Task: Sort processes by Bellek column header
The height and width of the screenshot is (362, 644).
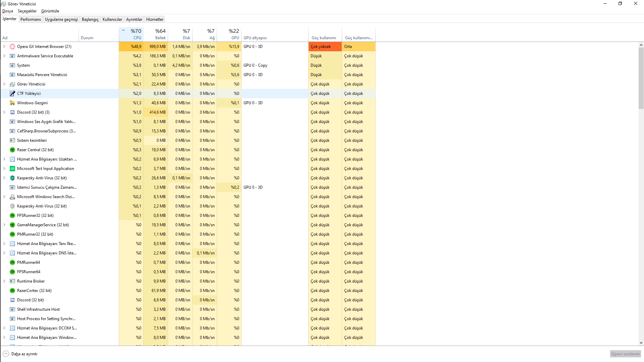Action: pyautogui.click(x=156, y=34)
